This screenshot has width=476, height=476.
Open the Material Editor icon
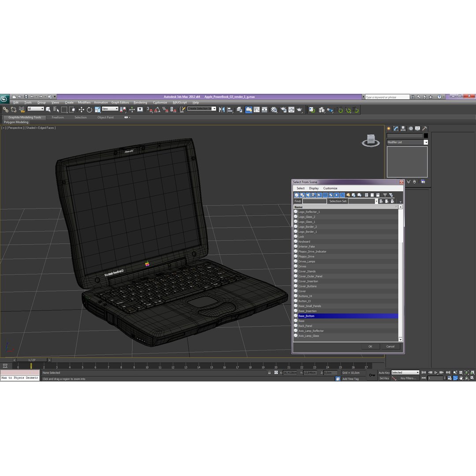274,110
